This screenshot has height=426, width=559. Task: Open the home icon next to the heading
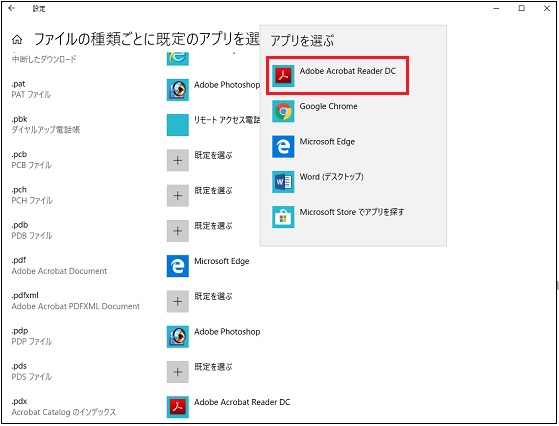click(x=17, y=40)
